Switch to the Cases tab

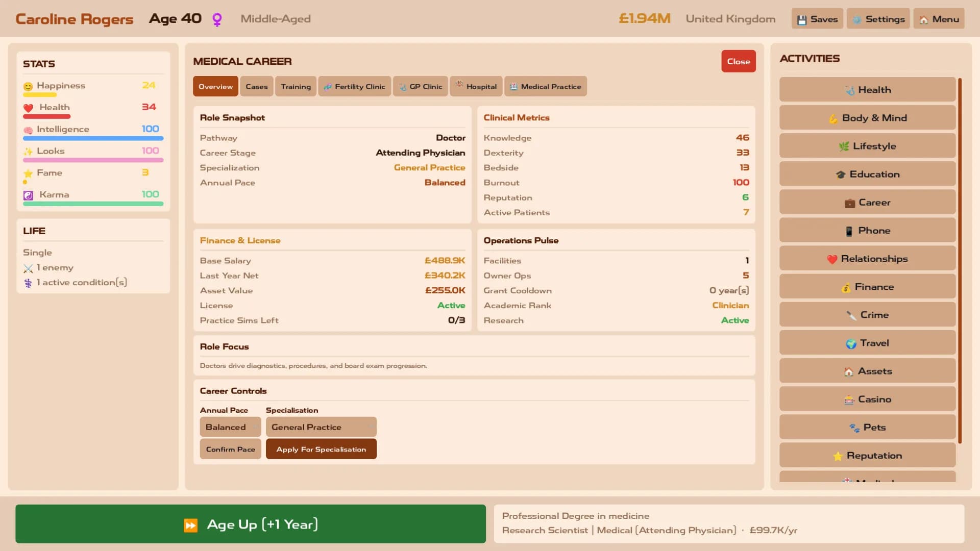pos(256,86)
